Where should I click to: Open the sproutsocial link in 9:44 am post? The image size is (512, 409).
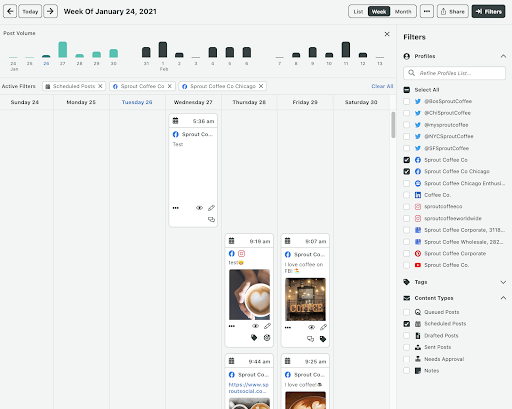248,388
